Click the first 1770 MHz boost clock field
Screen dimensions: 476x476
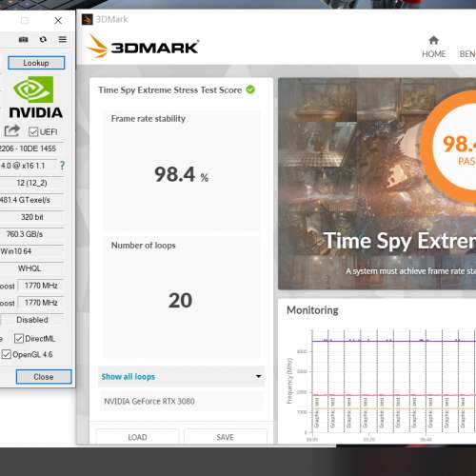[x=41, y=286]
